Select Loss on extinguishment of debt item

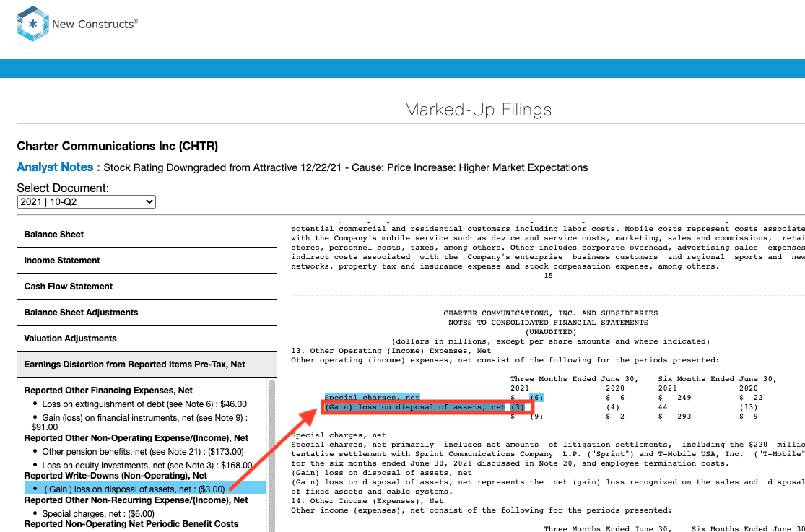(144, 404)
